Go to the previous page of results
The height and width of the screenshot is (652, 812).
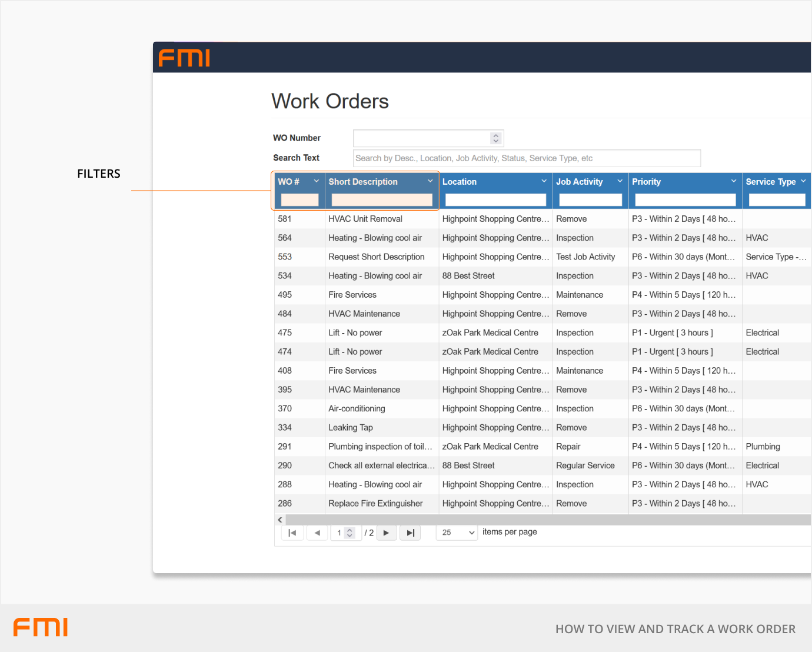[x=317, y=533]
